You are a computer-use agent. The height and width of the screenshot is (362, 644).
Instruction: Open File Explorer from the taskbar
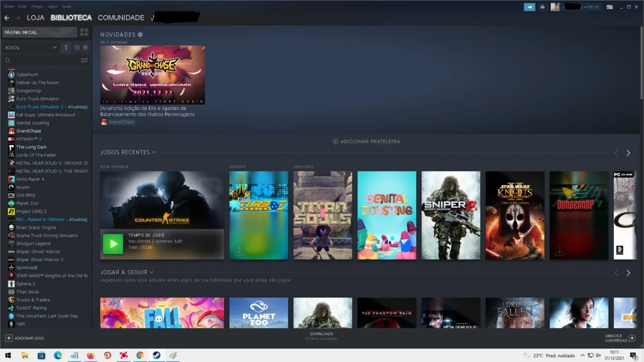click(25, 356)
